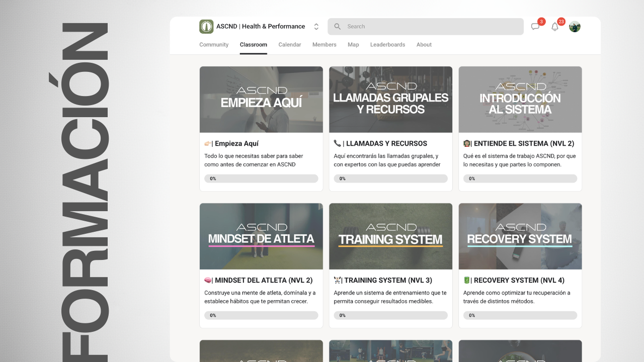Open the Recovery System course thumbnail

tap(520, 236)
